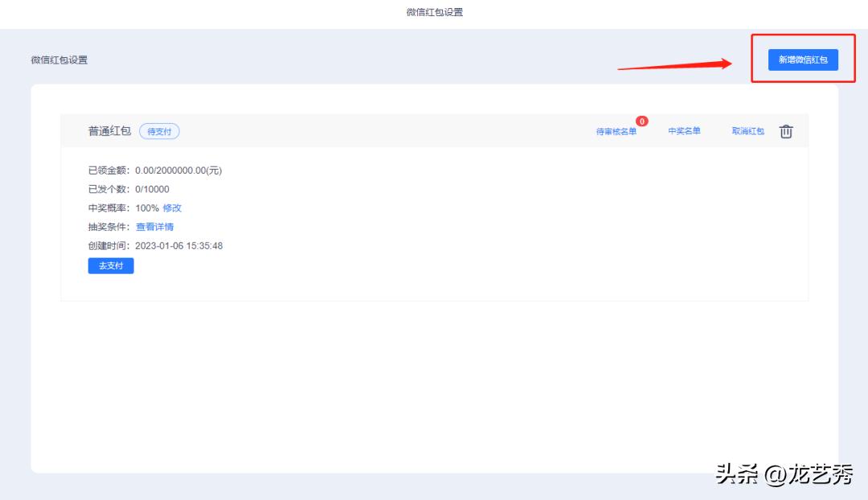
Task: Click 修改 next to 中奖概率
Action: click(x=172, y=208)
